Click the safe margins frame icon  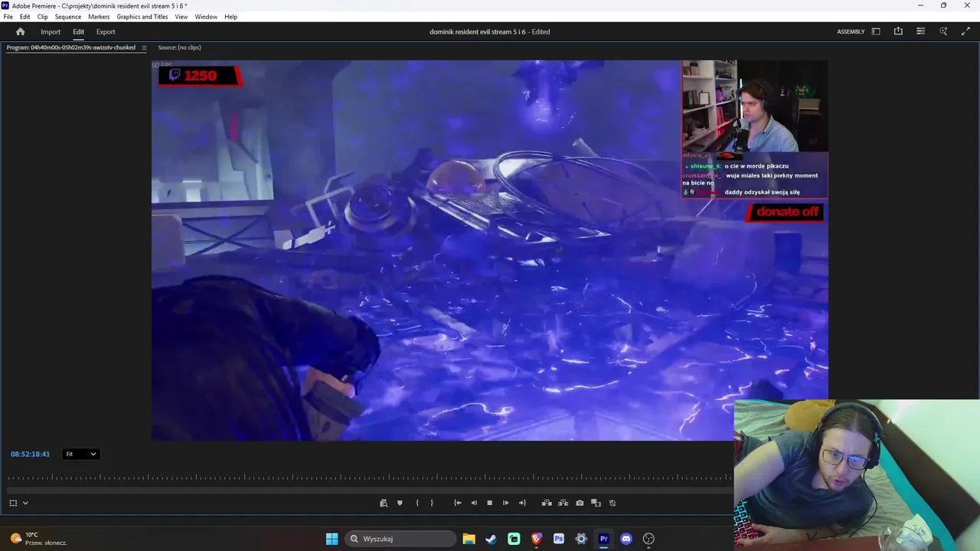pyautogui.click(x=13, y=503)
